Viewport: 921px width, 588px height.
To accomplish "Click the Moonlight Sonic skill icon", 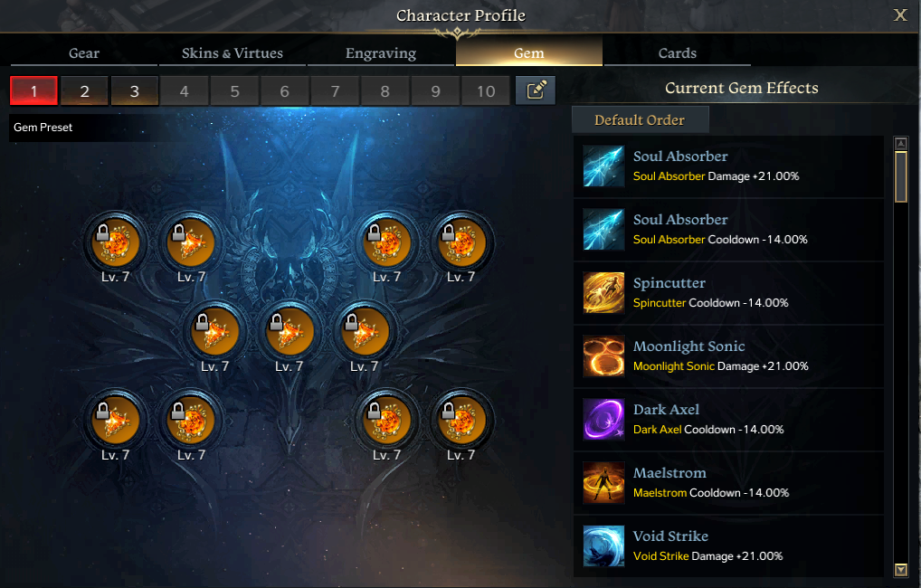I will point(603,356).
